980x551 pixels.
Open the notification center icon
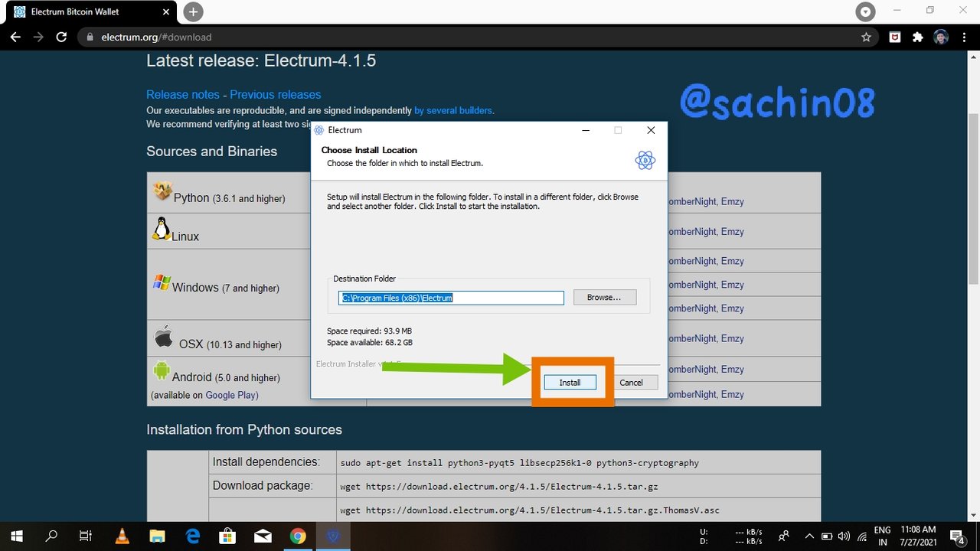[x=957, y=536]
